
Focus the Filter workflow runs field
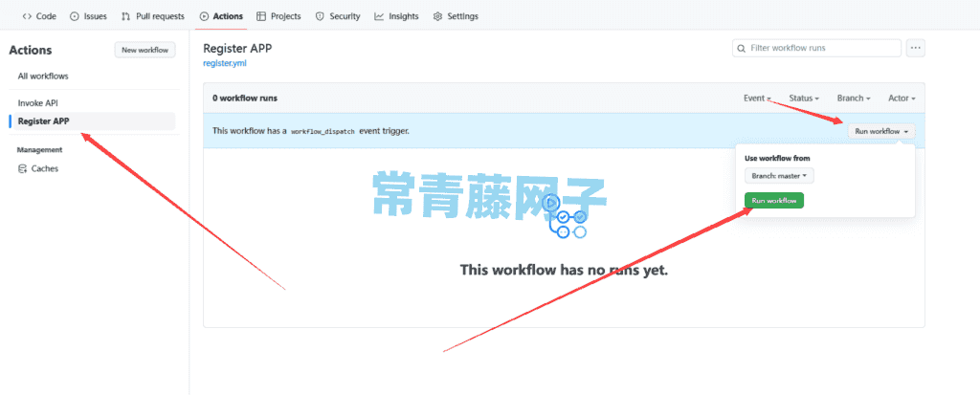[x=816, y=48]
